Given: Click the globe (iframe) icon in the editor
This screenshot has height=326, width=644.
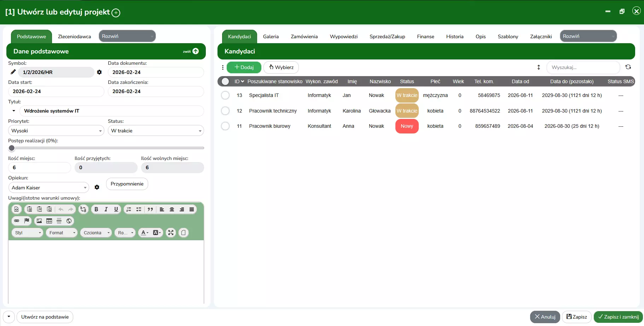Looking at the screenshot, I should [x=69, y=221].
